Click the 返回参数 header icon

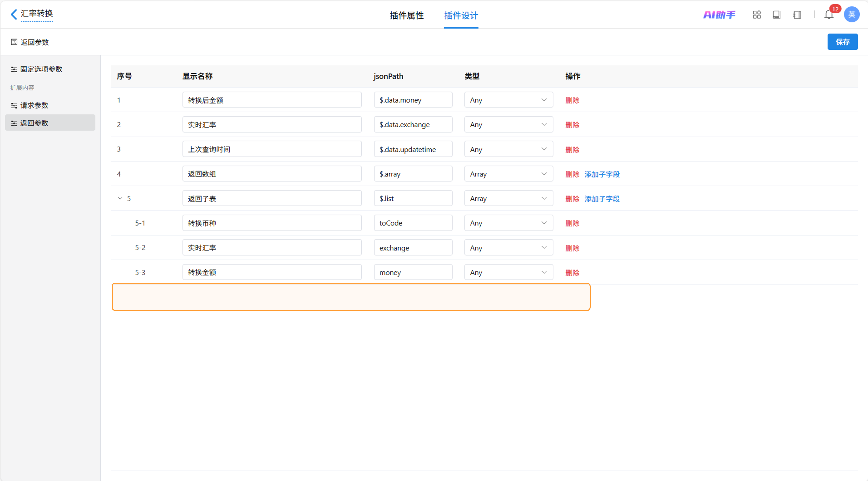point(14,42)
